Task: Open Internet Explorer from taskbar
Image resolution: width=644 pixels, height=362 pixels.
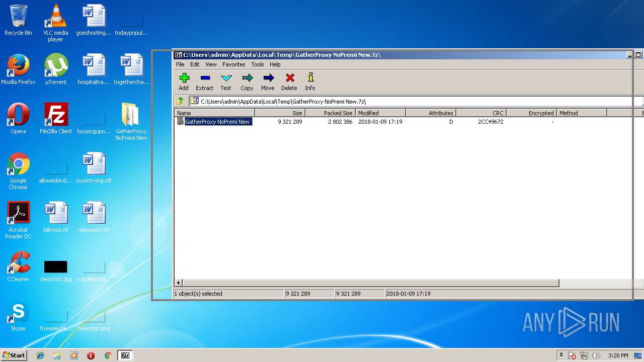Action: coord(40,355)
